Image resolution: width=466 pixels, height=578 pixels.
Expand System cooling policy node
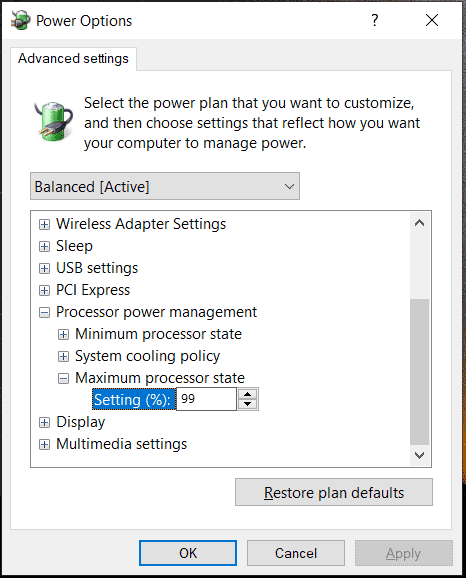pos(63,356)
